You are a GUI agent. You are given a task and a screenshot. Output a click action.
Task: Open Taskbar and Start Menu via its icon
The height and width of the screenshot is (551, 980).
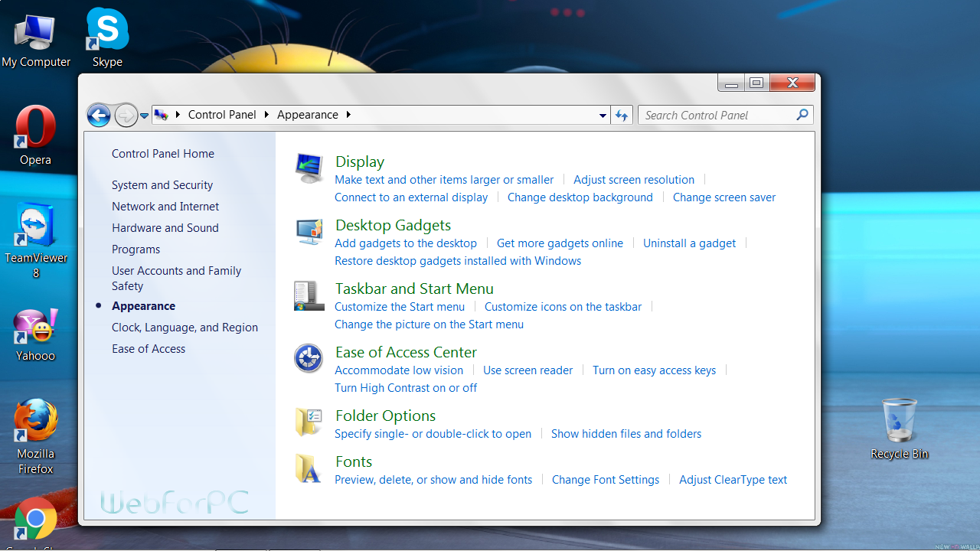pyautogui.click(x=309, y=295)
